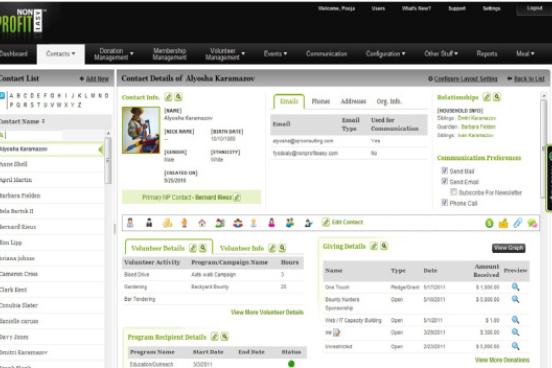This screenshot has height=368, width=552.
Task: Expand the Configuration dropdown menu
Action: (385, 54)
